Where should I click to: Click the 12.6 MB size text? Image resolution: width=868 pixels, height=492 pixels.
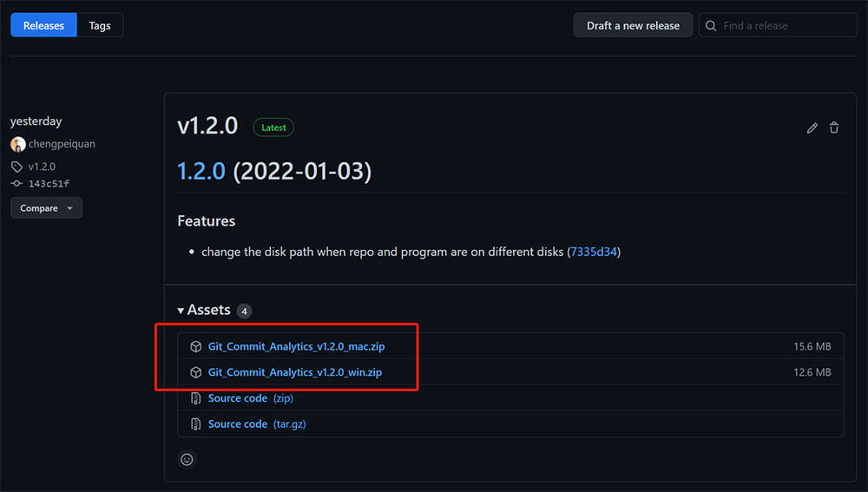coord(812,372)
